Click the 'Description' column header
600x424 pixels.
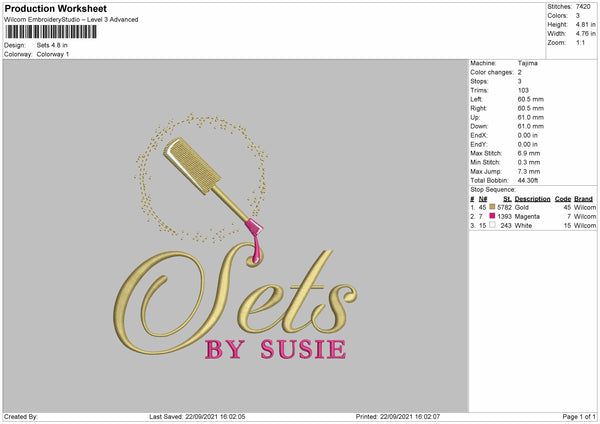(x=532, y=199)
